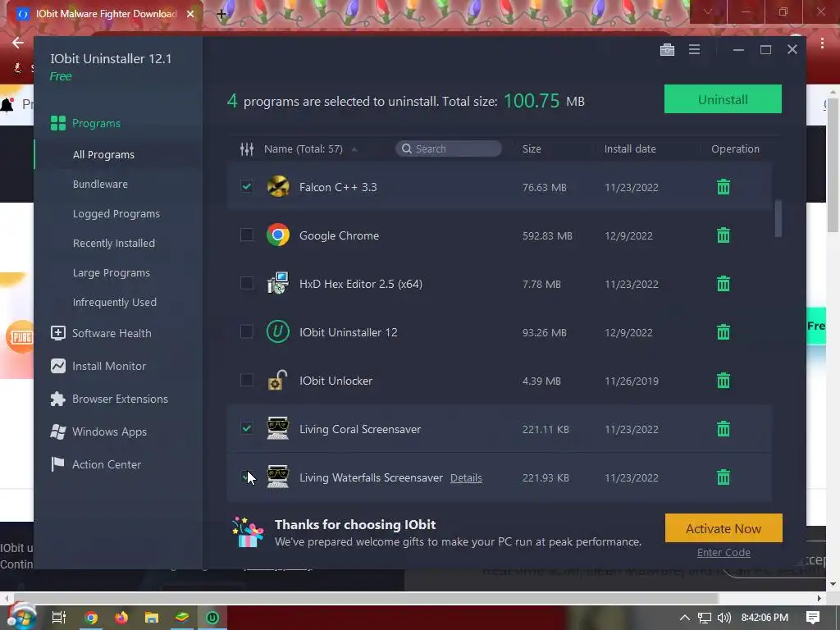This screenshot has height=630, width=840.
Task: Uncheck the Living Coral Screensaver checkbox
Action: (x=246, y=428)
